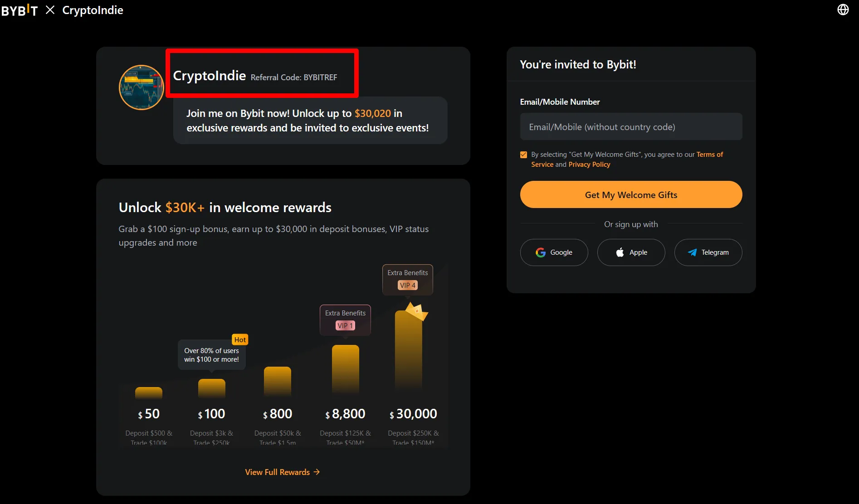
Task: Click CryptoIndie title in the header
Action: pos(93,10)
